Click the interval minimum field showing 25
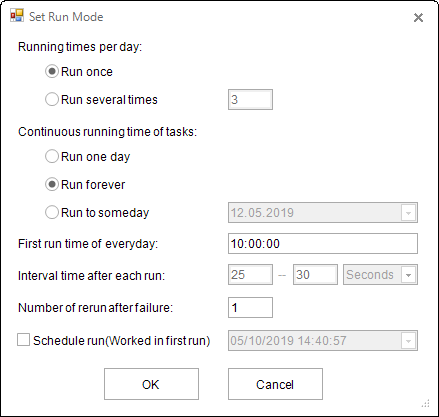 point(250,275)
